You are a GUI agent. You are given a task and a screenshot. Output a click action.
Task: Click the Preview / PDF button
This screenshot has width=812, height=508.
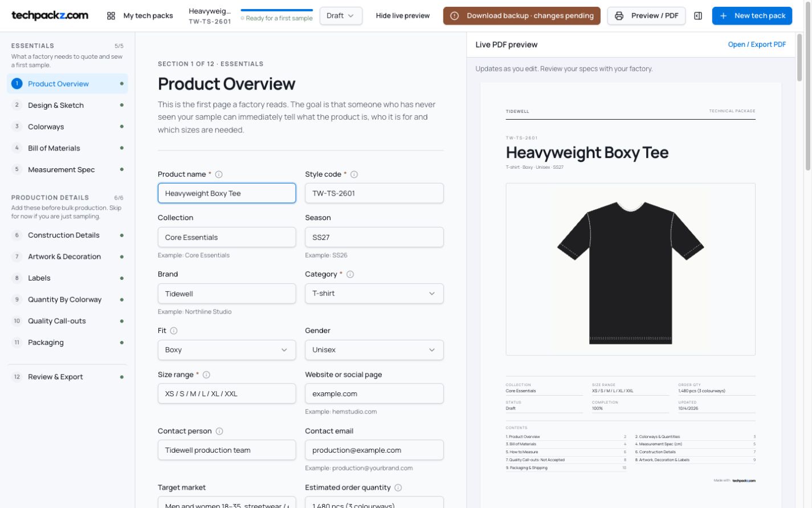(646, 16)
